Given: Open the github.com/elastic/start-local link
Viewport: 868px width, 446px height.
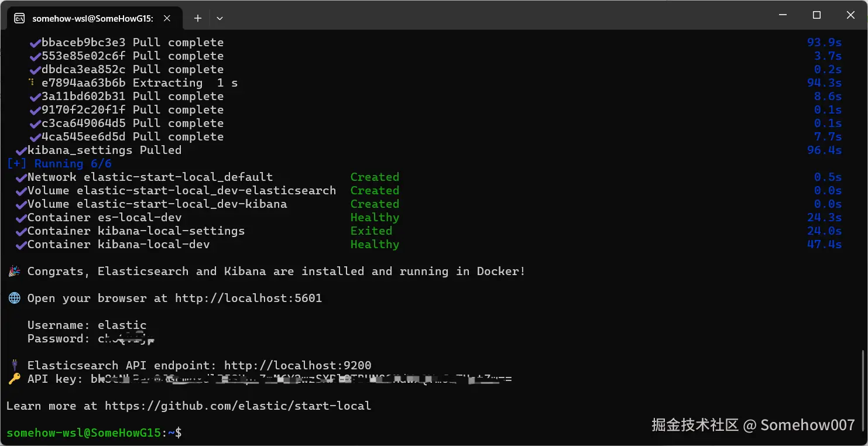Looking at the screenshot, I should pos(238,406).
